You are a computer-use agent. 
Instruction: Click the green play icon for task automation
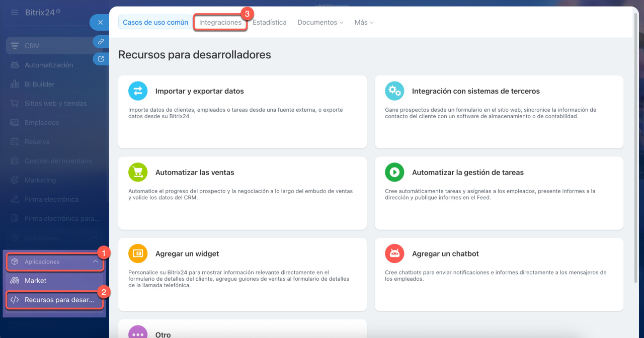pyautogui.click(x=394, y=172)
